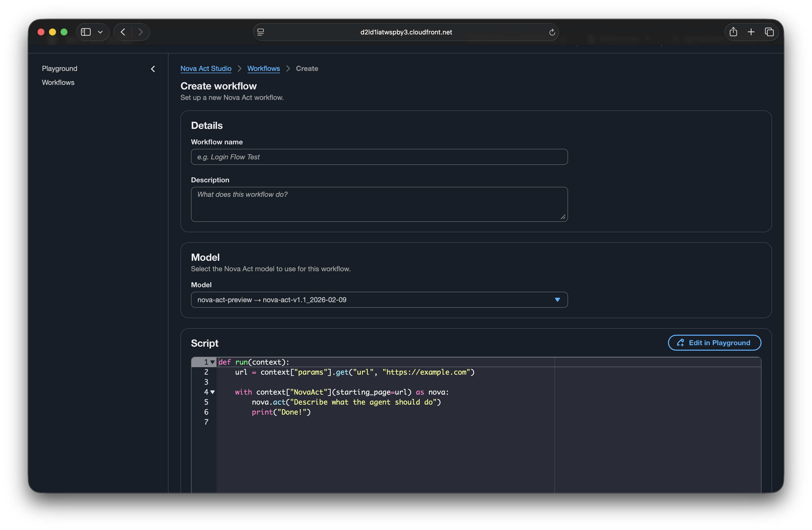Show Safari tab overview
Viewport: 812px width, 530px height.
point(769,32)
